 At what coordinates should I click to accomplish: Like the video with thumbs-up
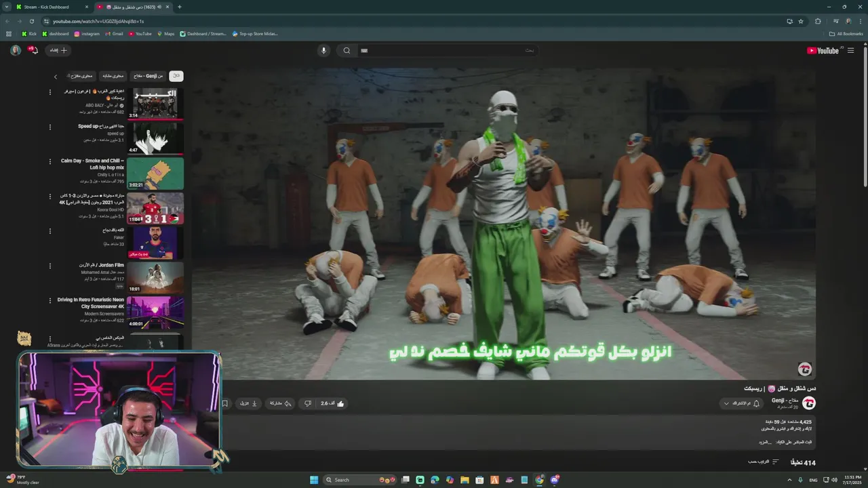tap(332, 403)
